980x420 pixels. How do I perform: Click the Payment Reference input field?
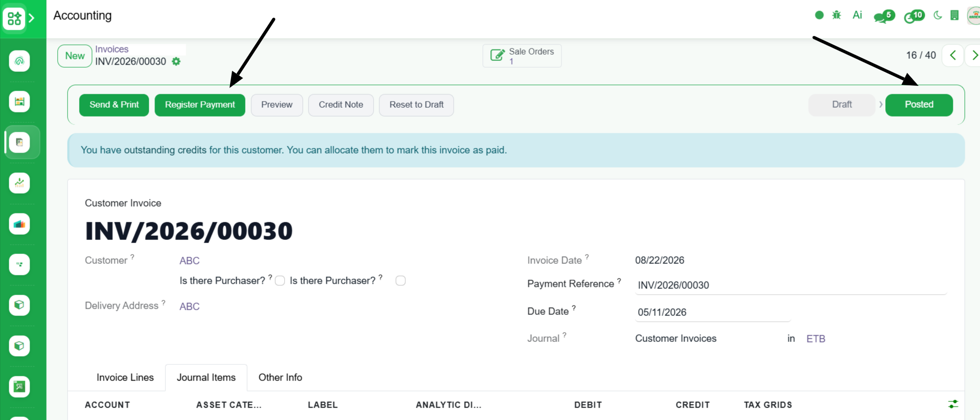tap(791, 285)
